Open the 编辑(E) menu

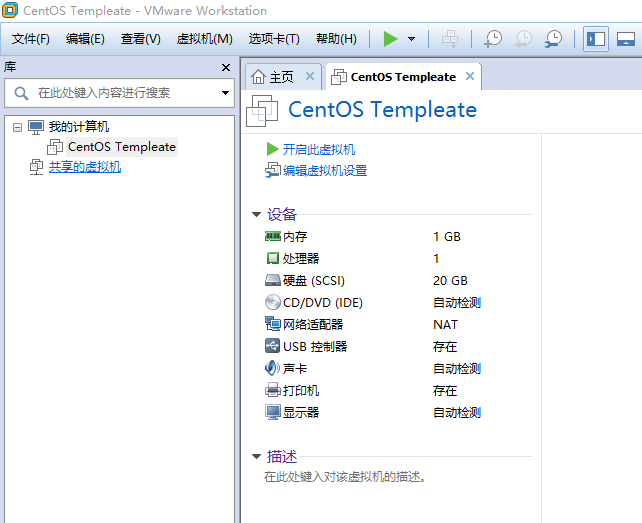[85, 39]
